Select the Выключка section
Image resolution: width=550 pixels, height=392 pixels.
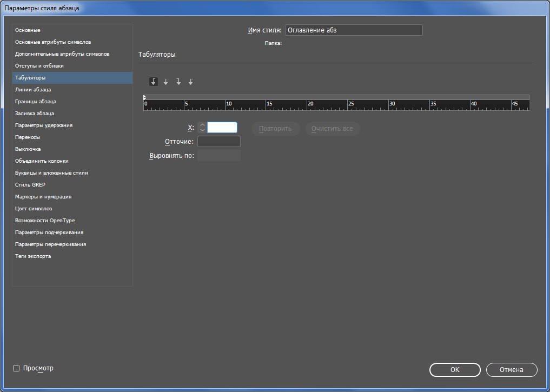click(x=72, y=149)
